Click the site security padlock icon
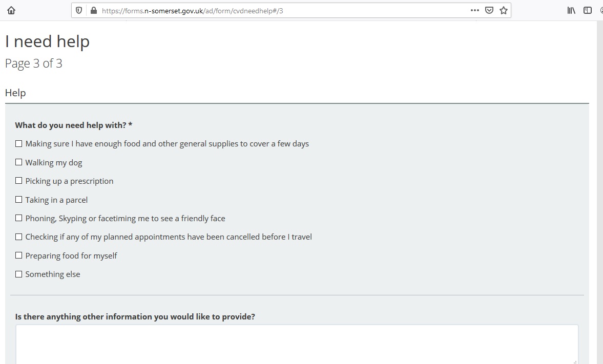This screenshot has height=364, width=603. coord(93,10)
